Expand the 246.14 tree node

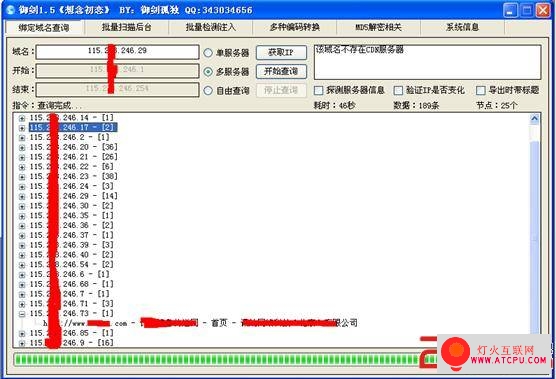(x=22, y=118)
